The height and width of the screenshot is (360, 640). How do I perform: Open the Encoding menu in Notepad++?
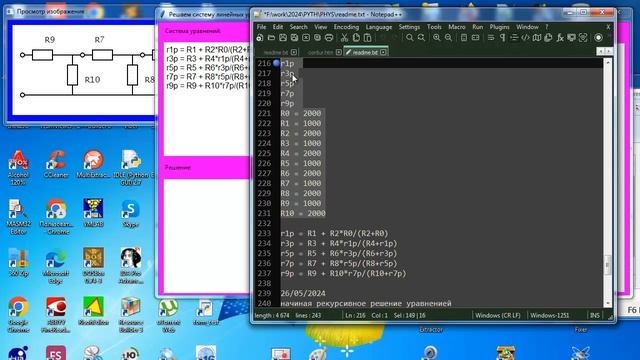346,27
